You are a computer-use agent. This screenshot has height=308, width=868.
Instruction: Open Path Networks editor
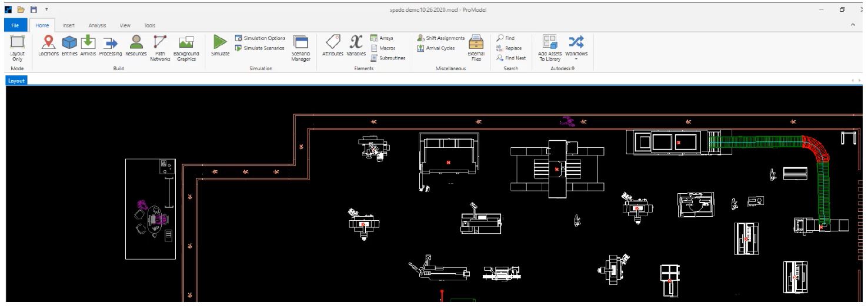click(159, 47)
